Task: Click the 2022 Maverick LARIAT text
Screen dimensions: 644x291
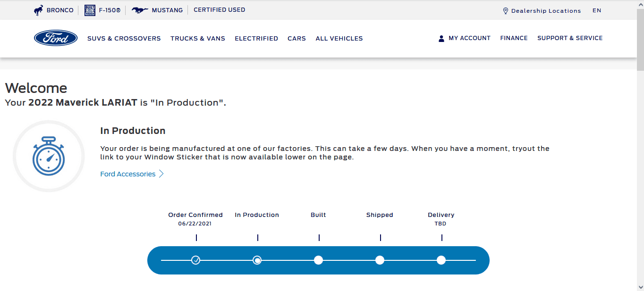Action: tap(83, 103)
